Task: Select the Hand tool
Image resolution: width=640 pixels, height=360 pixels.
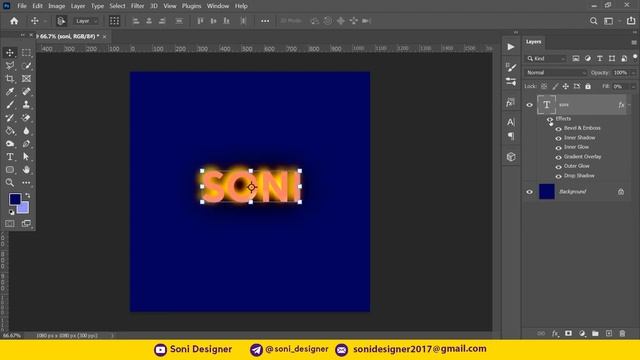Action: point(26,170)
